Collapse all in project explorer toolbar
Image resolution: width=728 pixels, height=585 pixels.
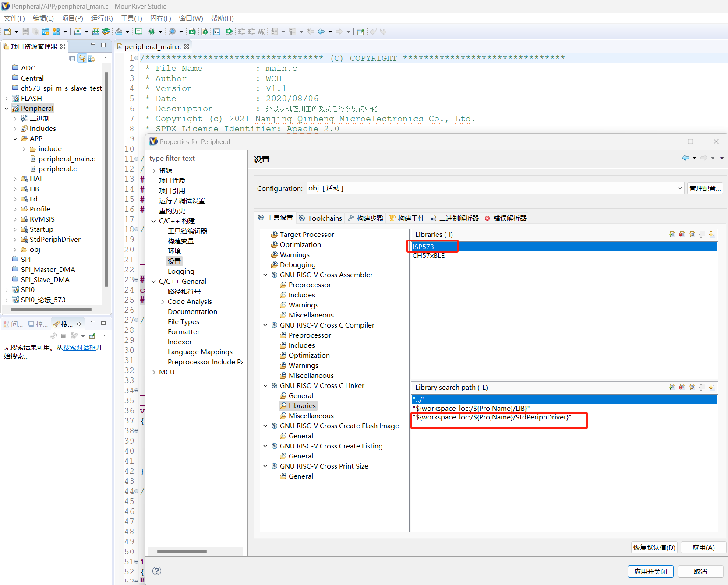[x=72, y=59]
